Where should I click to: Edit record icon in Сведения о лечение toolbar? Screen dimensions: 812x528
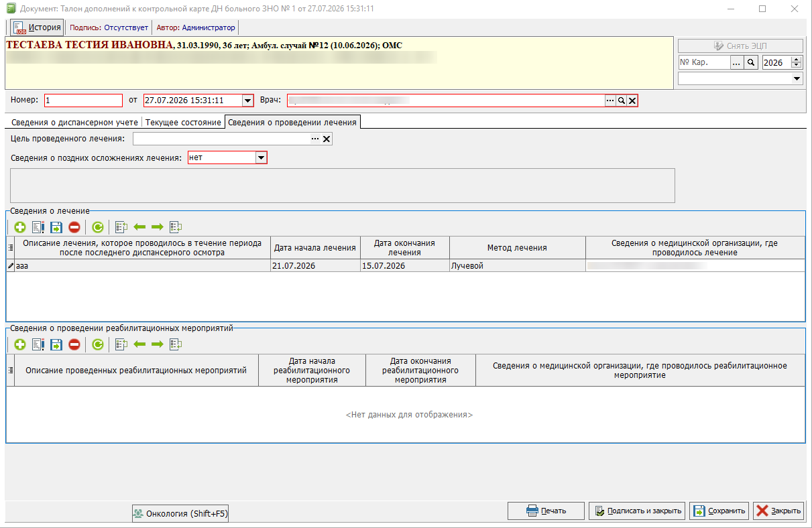pyautogui.click(x=38, y=227)
